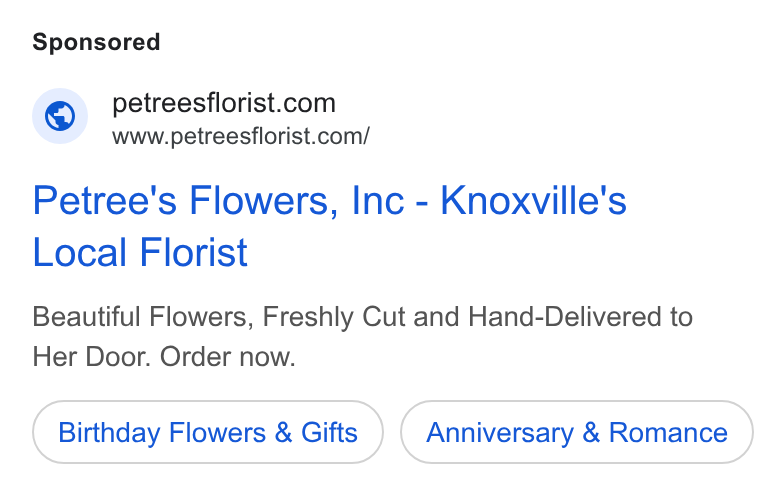Screen dimensions: 760x496
Task: Click the word "Romance" in the anniversary chip
Action: tap(668, 432)
